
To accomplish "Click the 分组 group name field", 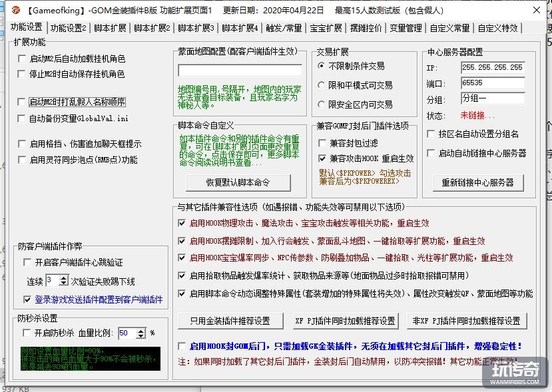I will (493, 98).
